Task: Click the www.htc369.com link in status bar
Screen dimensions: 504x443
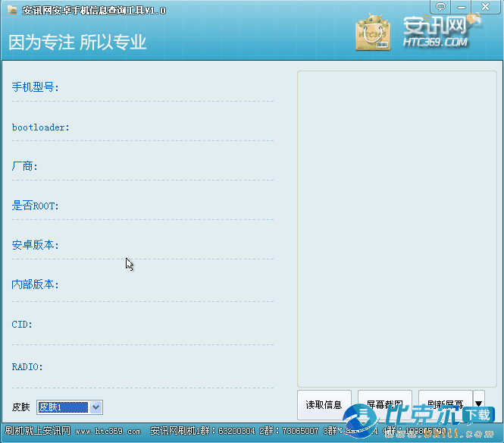Action: (x=108, y=432)
